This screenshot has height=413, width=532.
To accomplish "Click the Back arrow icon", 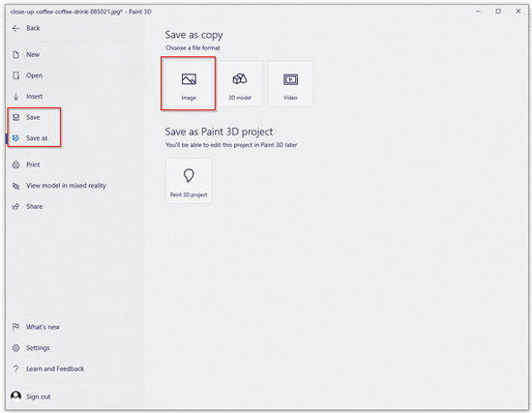I will coord(15,28).
